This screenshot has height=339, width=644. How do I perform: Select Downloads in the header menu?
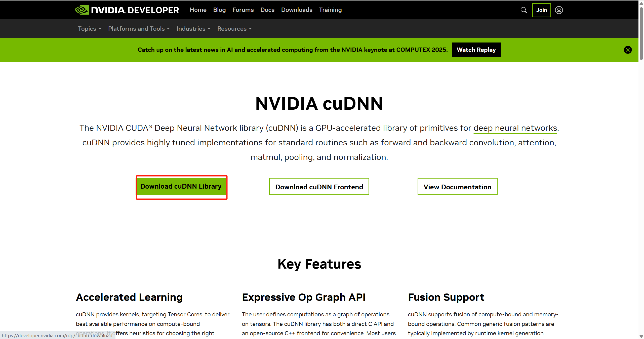tap(297, 10)
